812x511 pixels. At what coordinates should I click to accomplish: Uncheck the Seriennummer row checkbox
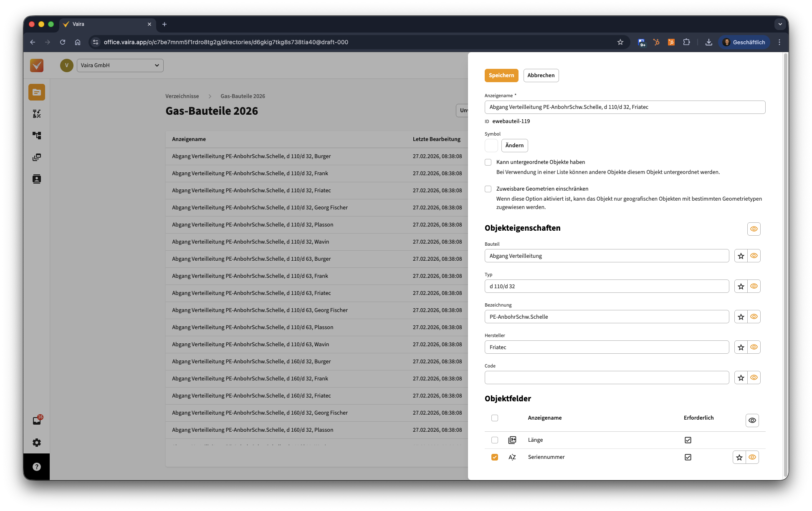pos(495,457)
